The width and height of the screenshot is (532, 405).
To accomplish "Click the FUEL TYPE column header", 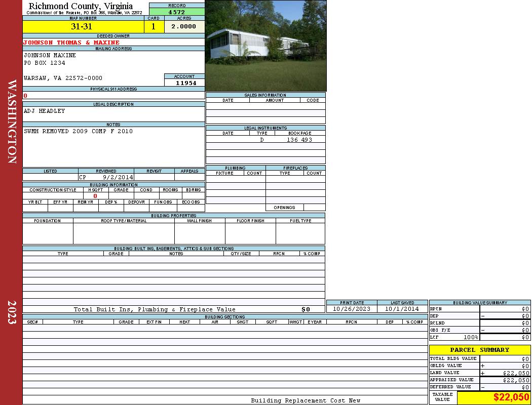I will pyautogui.click(x=300, y=221).
